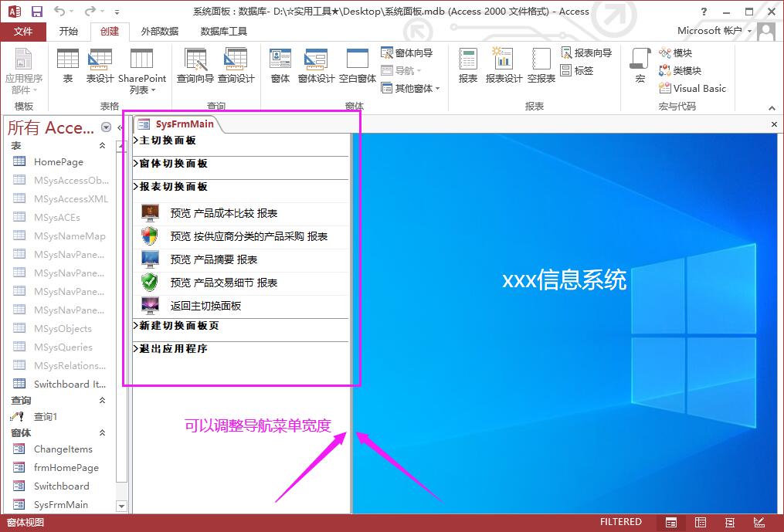Select ChangeItems form
The image size is (784, 532).
point(60,449)
